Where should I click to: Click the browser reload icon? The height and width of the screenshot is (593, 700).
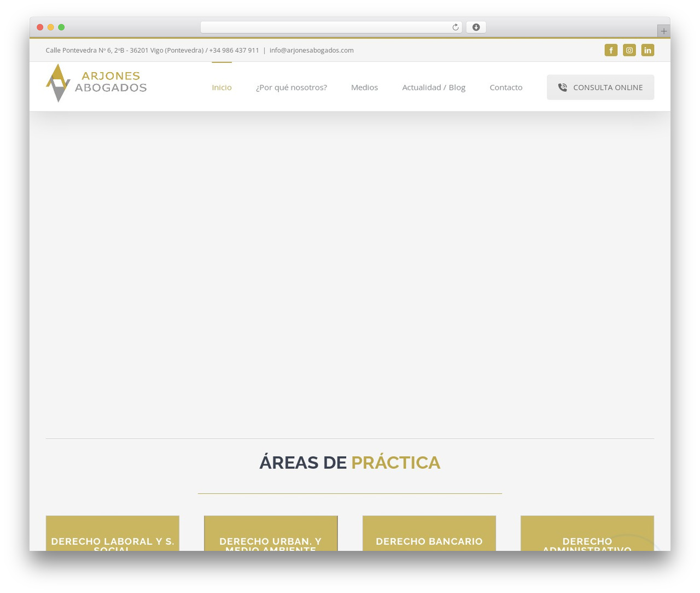click(x=455, y=27)
